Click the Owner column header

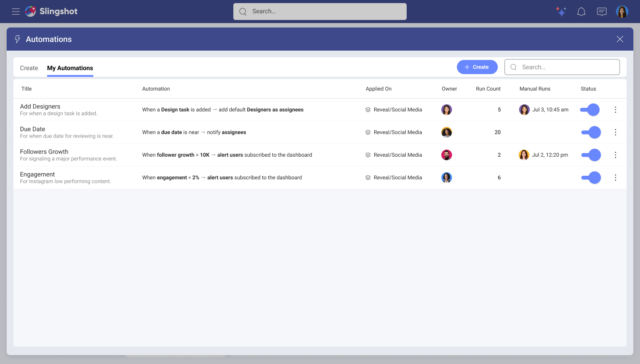click(449, 89)
